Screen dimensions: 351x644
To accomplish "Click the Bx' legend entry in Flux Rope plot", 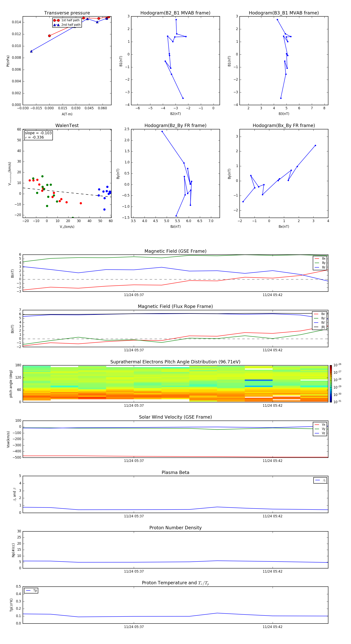I will click(x=320, y=314).
